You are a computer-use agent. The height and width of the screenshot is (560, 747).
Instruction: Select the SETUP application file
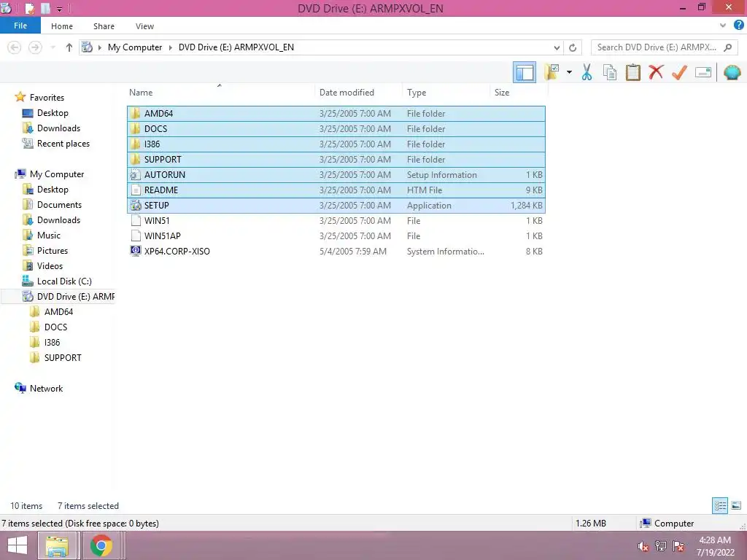coord(336,205)
